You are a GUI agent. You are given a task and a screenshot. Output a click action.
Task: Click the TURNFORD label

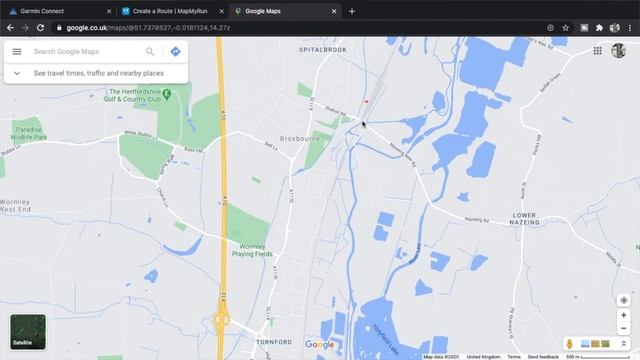click(x=274, y=342)
